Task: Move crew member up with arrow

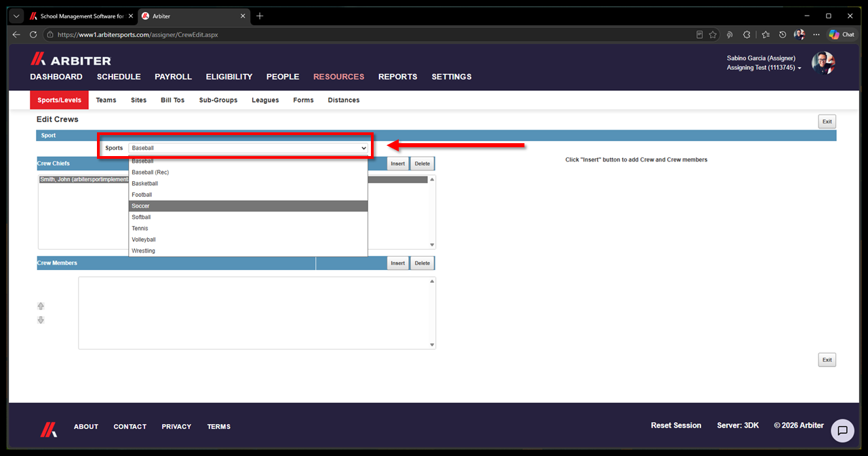Action: pyautogui.click(x=41, y=306)
